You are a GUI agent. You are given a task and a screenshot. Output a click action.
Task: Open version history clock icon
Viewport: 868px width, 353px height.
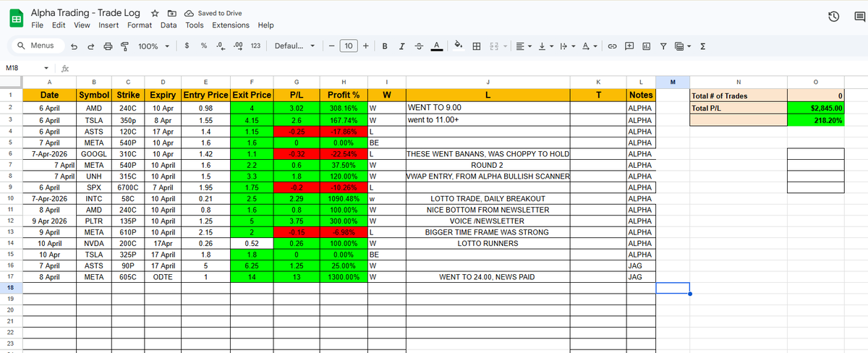[x=833, y=18]
